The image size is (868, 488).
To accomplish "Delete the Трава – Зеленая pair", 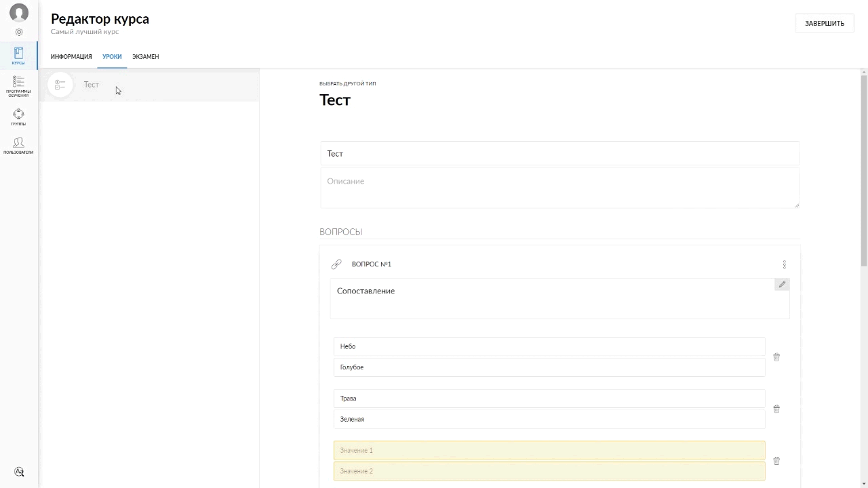I will [776, 409].
